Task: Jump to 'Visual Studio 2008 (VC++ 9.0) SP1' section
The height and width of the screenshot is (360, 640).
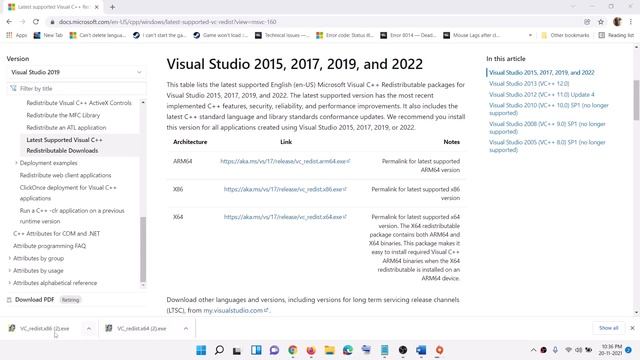Action: [547, 128]
